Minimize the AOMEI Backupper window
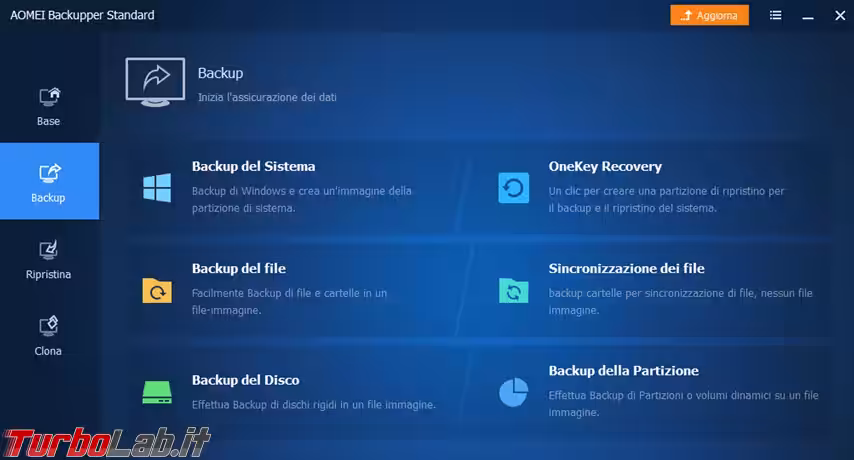This screenshot has width=854, height=460. coord(808,15)
